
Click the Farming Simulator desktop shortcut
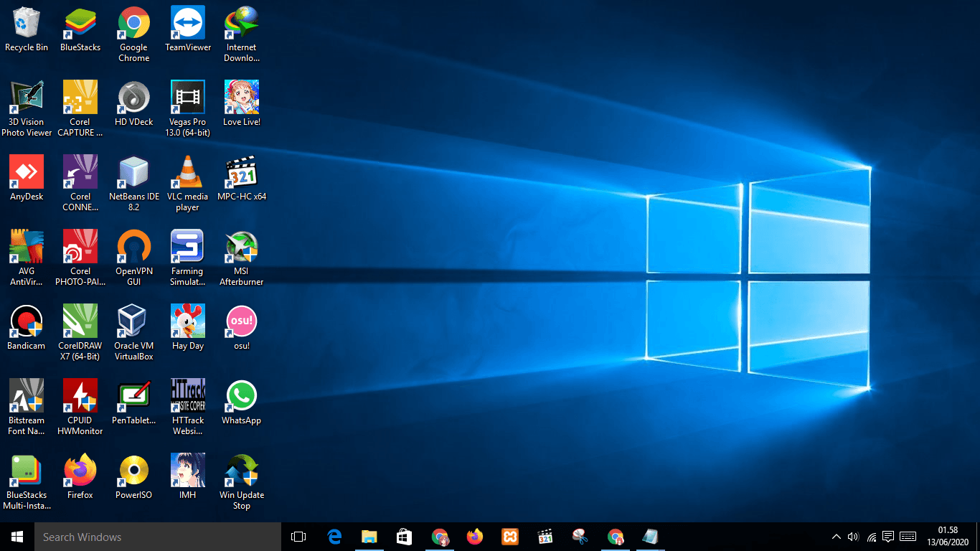click(188, 258)
